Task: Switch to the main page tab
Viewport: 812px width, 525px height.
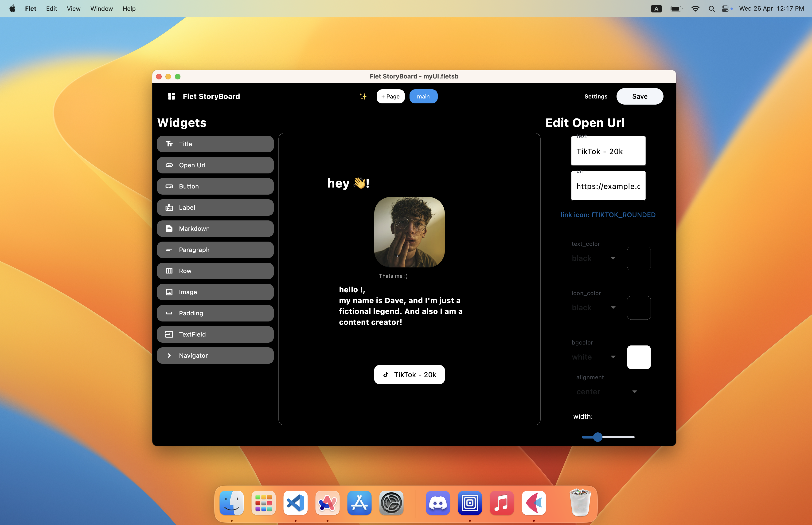Action: [x=423, y=97]
